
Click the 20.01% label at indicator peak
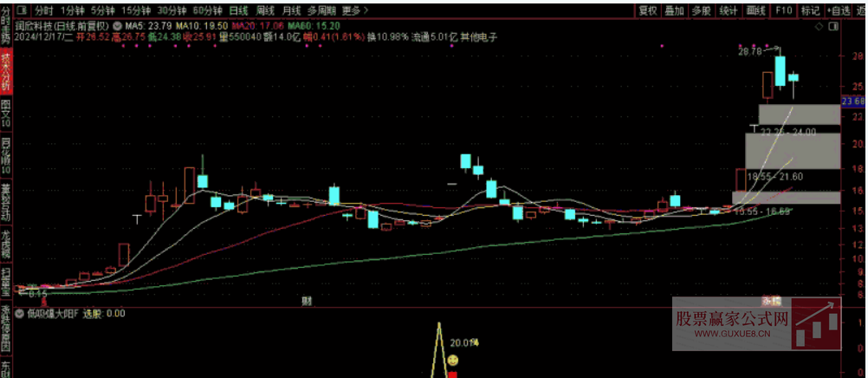(x=464, y=343)
